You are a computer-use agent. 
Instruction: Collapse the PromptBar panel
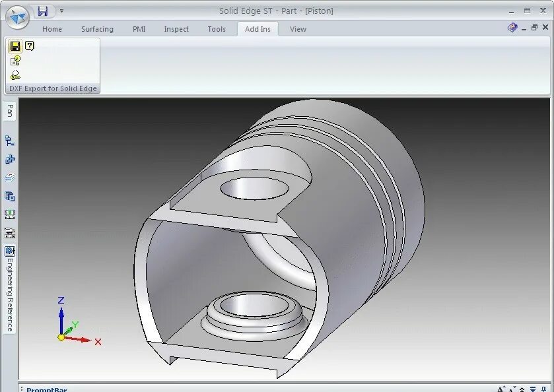click(532, 389)
